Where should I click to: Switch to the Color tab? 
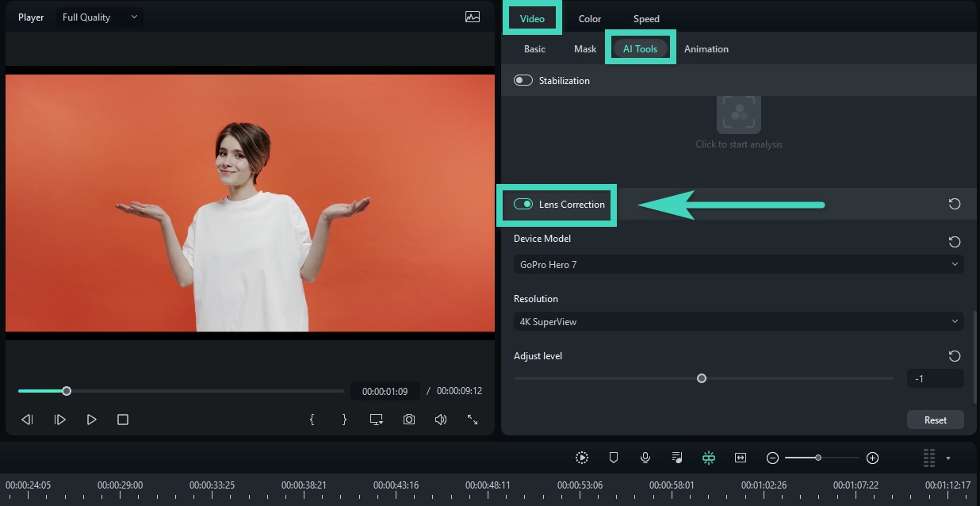click(590, 19)
